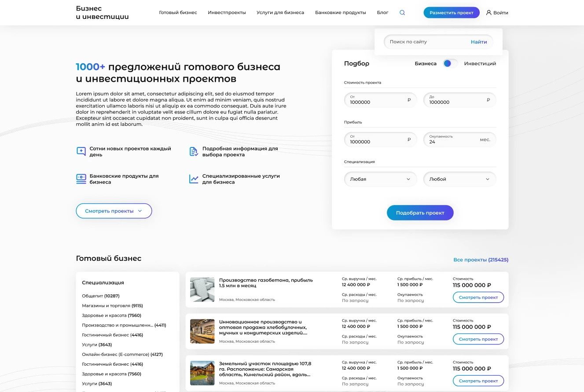Click the user profile icon beside Войти
This screenshot has height=392, width=584.
pyautogui.click(x=489, y=13)
